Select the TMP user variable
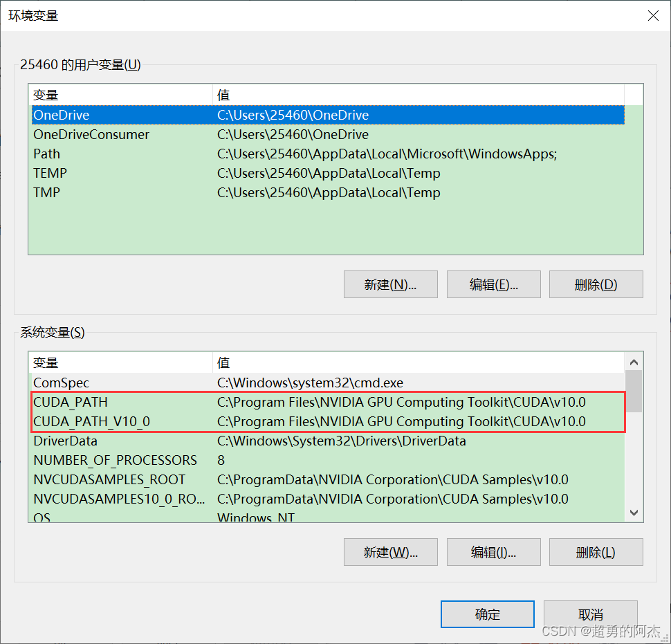This screenshot has height=644, width=671. coord(328,192)
